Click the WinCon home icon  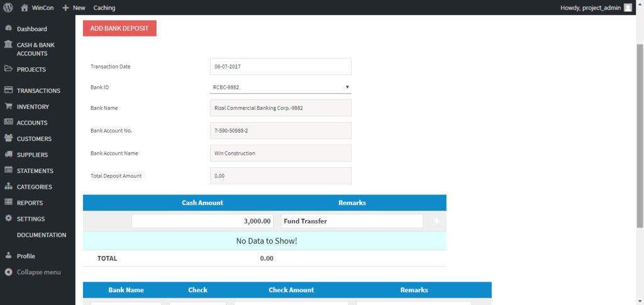pyautogui.click(x=25, y=8)
